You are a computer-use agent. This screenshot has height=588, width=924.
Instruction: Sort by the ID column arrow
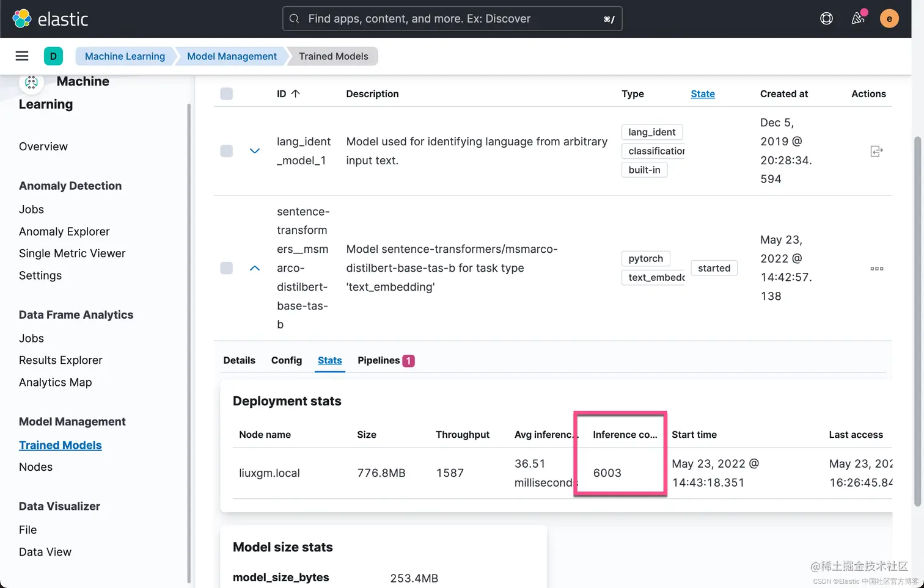[x=296, y=93]
